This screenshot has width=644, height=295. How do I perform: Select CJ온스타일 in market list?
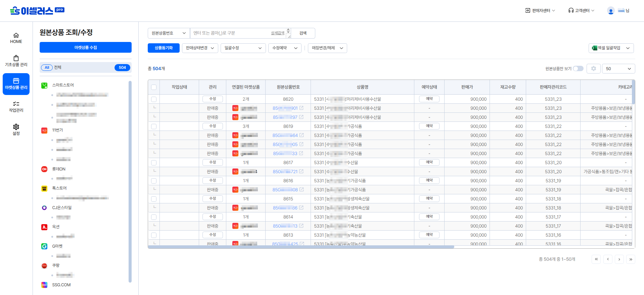click(x=62, y=208)
